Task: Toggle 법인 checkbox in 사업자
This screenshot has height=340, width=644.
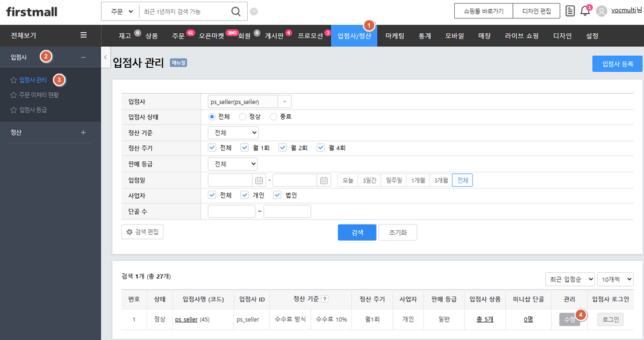Action: click(x=277, y=195)
